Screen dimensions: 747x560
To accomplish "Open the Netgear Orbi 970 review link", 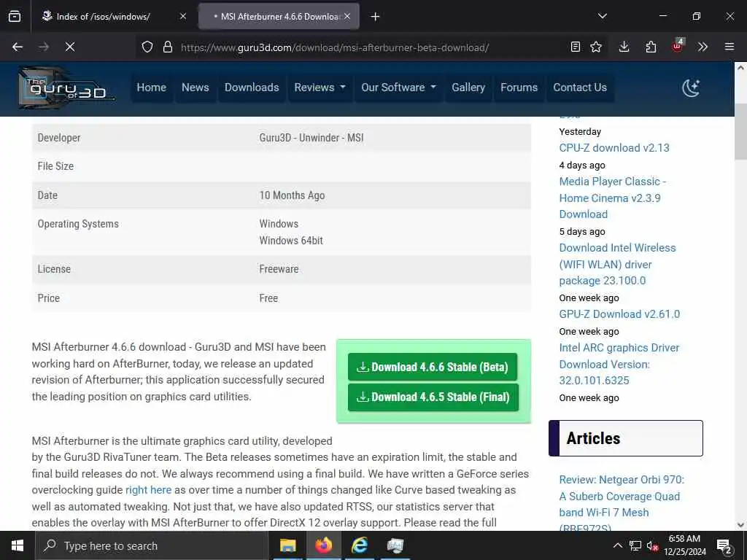I will [x=622, y=504].
